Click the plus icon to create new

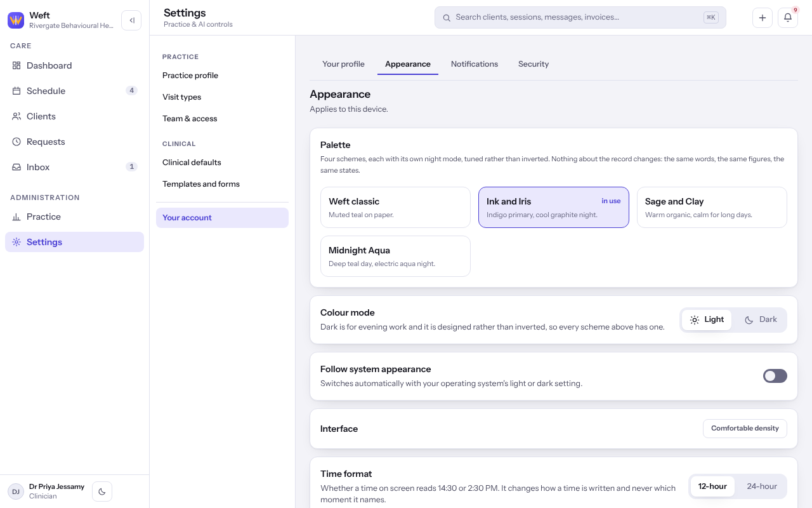click(x=763, y=18)
